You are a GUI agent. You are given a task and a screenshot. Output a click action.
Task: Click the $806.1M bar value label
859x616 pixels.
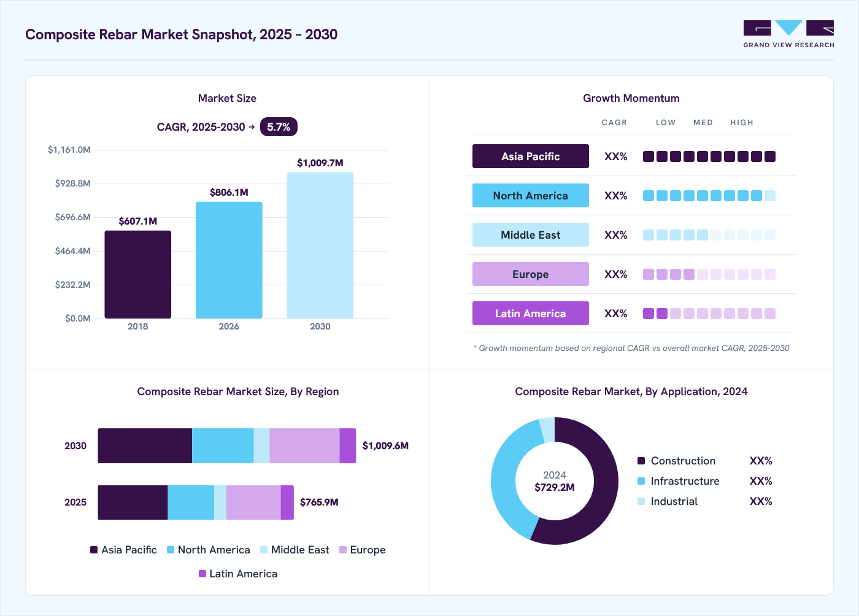[229, 192]
